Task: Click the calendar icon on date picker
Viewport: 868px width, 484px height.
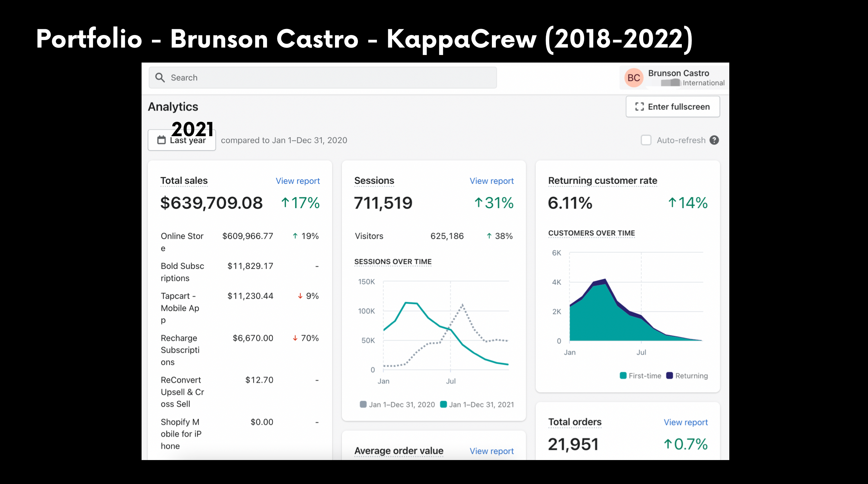Action: tap(162, 140)
